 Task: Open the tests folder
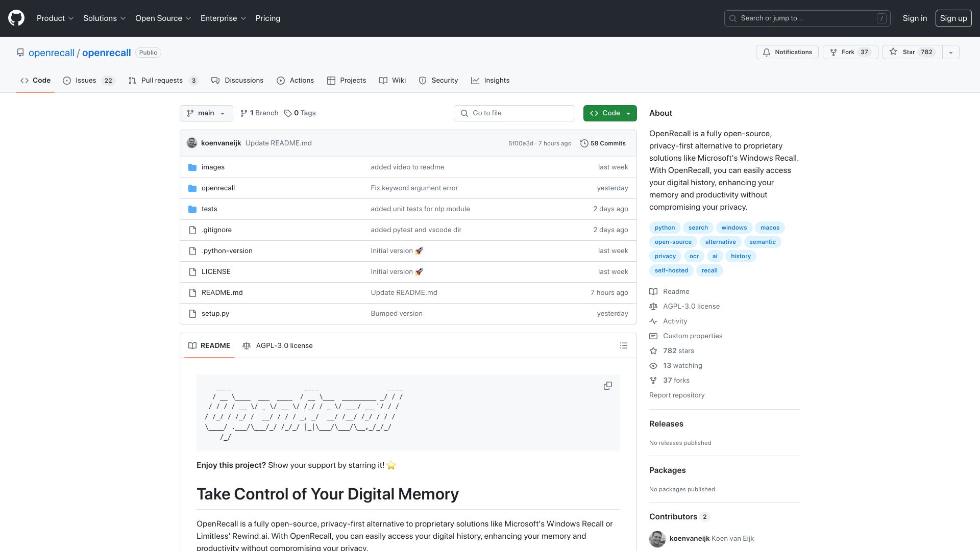(209, 209)
